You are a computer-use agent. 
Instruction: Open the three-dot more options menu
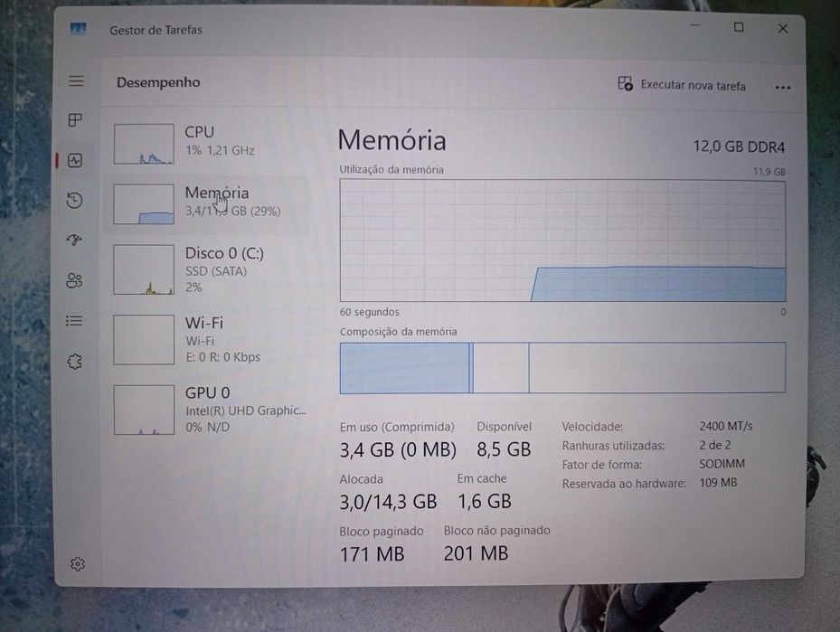pyautogui.click(x=783, y=88)
